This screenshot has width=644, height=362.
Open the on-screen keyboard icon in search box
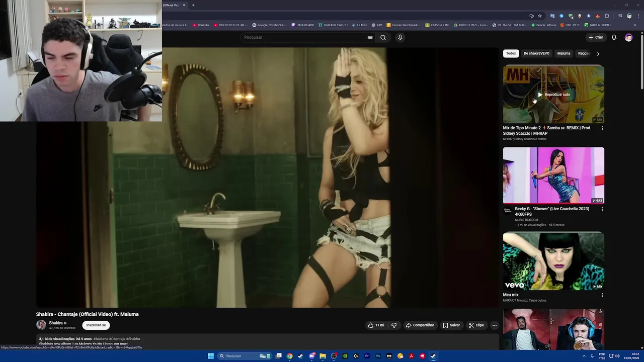pos(370,37)
